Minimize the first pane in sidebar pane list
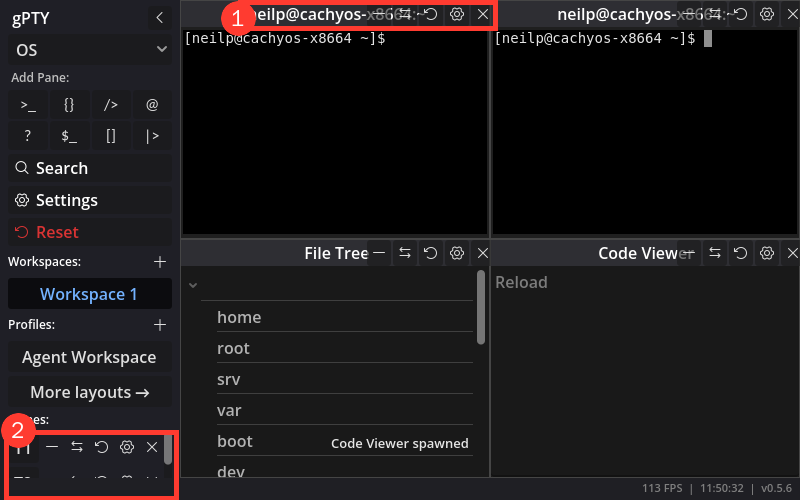Image resolution: width=800 pixels, height=500 pixels. click(x=52, y=447)
